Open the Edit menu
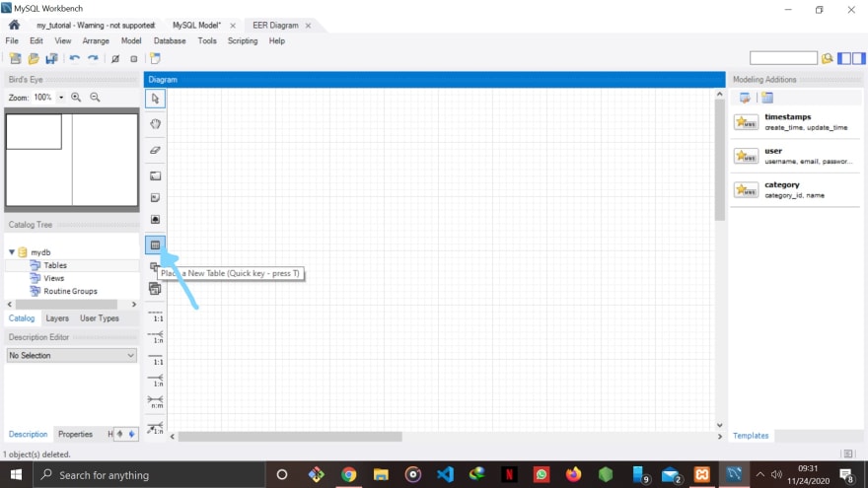 point(36,41)
